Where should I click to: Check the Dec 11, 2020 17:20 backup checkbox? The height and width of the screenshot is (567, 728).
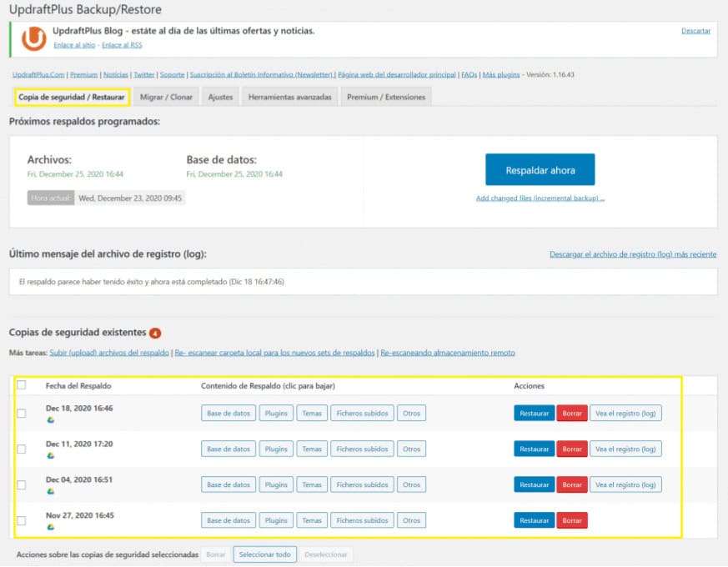click(x=22, y=449)
